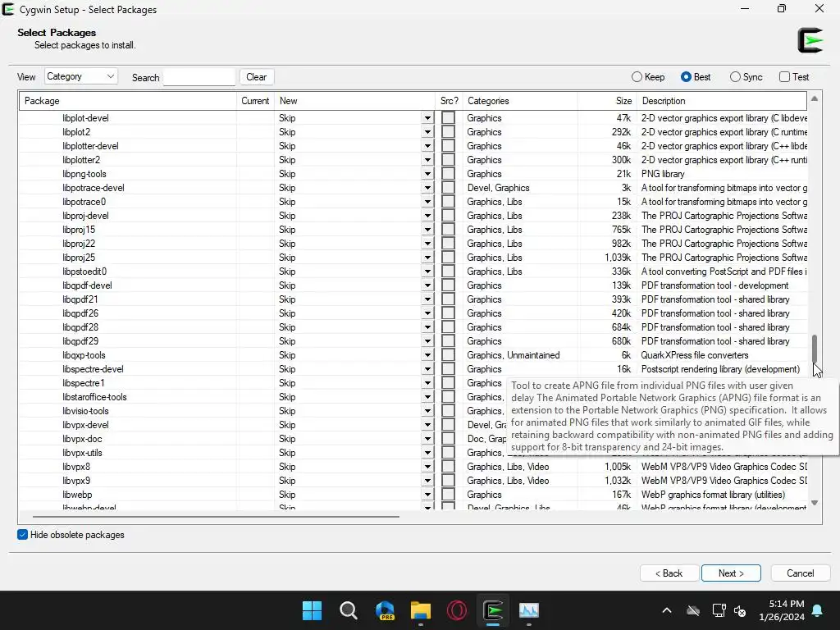
Task: Launch Microsoft Edge Preview from taskbar
Action: click(385, 610)
